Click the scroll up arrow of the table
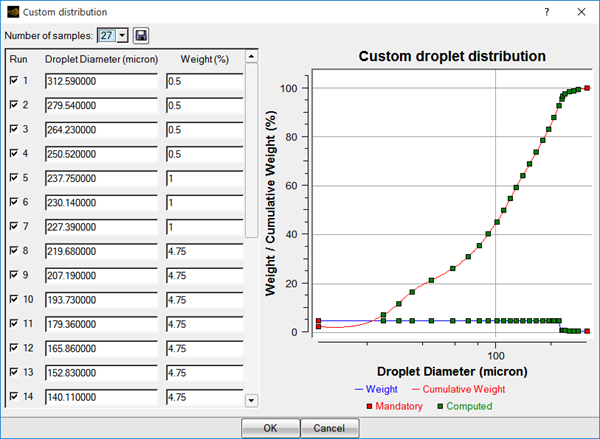The height and width of the screenshot is (439, 600). 251,58
